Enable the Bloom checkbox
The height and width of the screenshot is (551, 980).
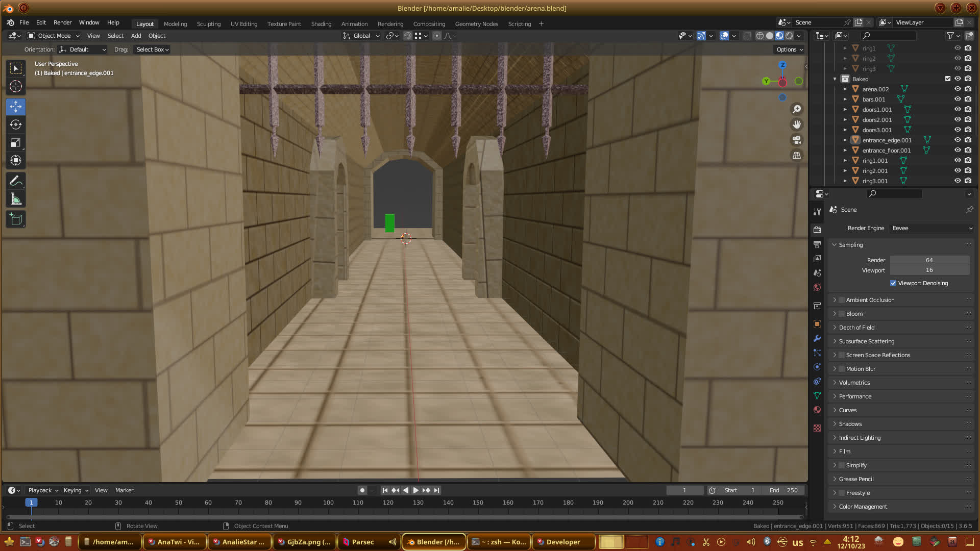[x=842, y=314]
